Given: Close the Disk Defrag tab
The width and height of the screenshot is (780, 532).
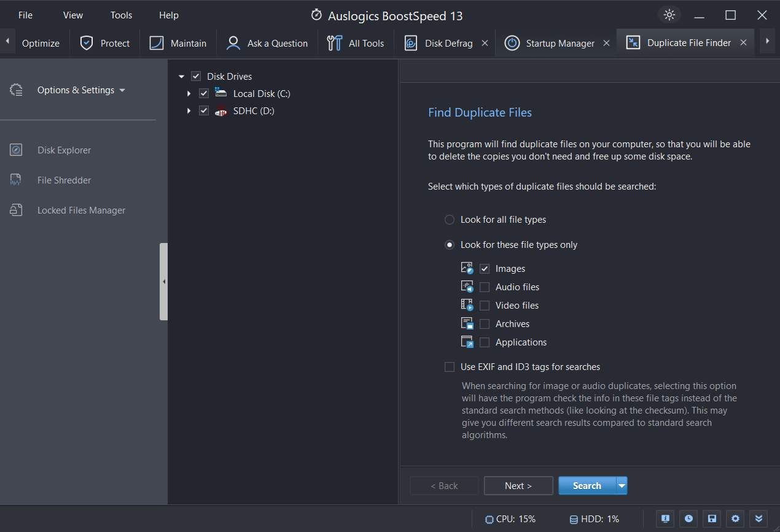Looking at the screenshot, I should (x=485, y=43).
